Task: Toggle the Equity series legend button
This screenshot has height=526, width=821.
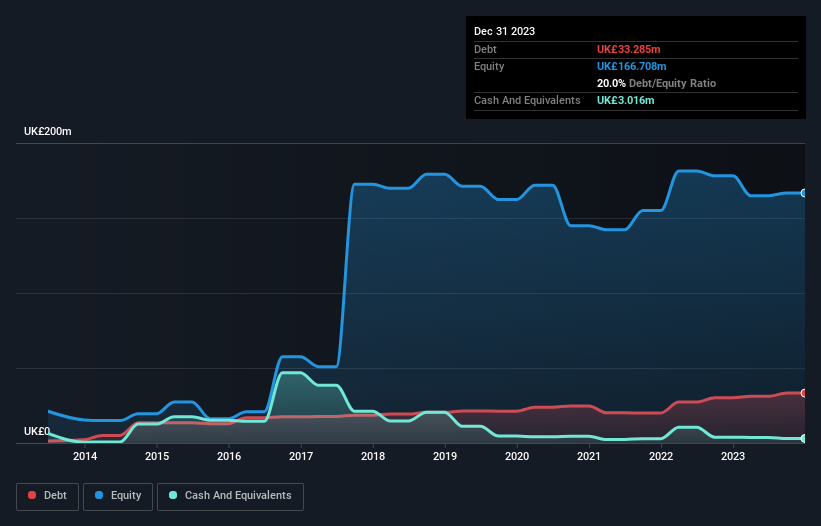Action: click(118, 496)
